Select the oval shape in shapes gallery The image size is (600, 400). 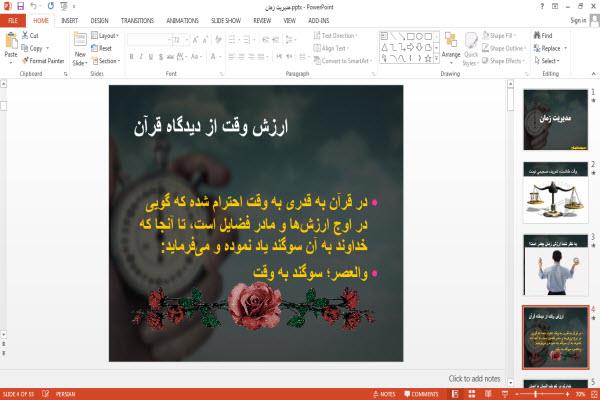[x=419, y=36]
